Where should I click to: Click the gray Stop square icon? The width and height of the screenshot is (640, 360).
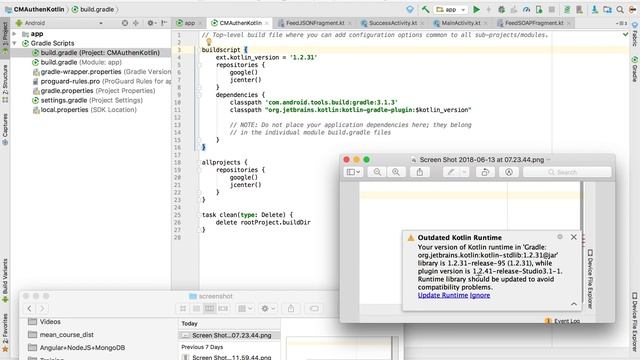tap(551, 9)
